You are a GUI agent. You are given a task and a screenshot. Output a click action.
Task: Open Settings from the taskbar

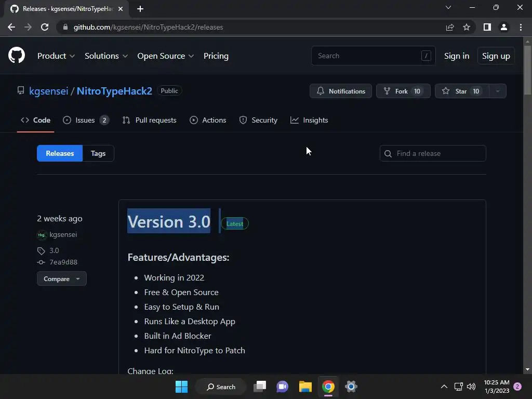351,387
